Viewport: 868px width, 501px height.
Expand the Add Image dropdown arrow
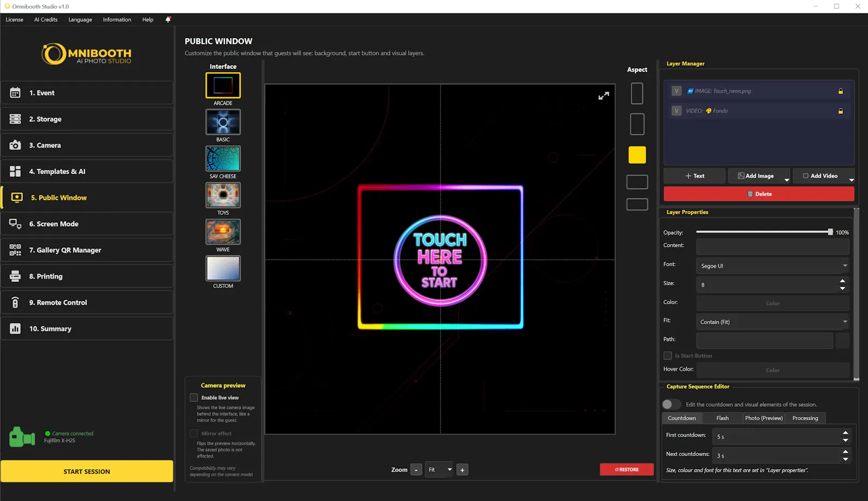pyautogui.click(x=787, y=179)
